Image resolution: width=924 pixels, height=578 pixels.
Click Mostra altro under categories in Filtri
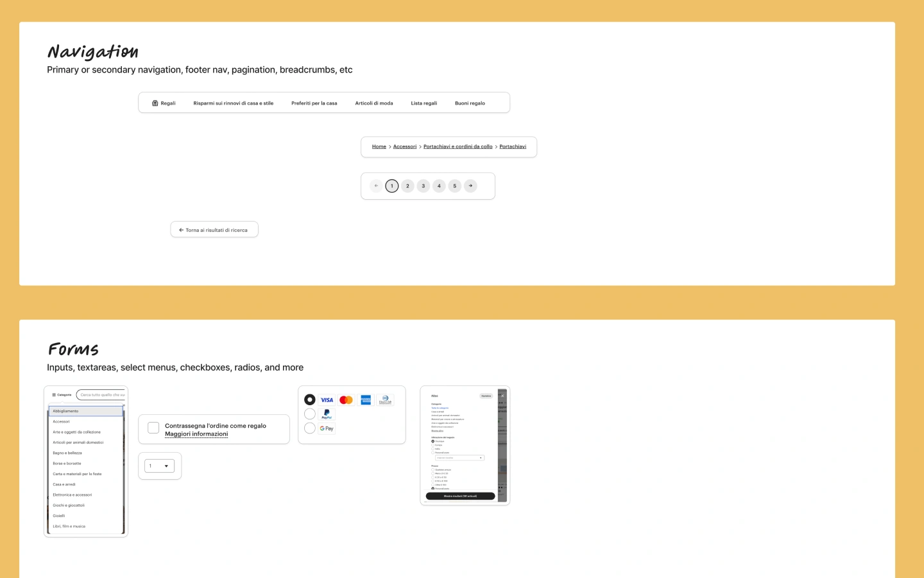pos(437,431)
